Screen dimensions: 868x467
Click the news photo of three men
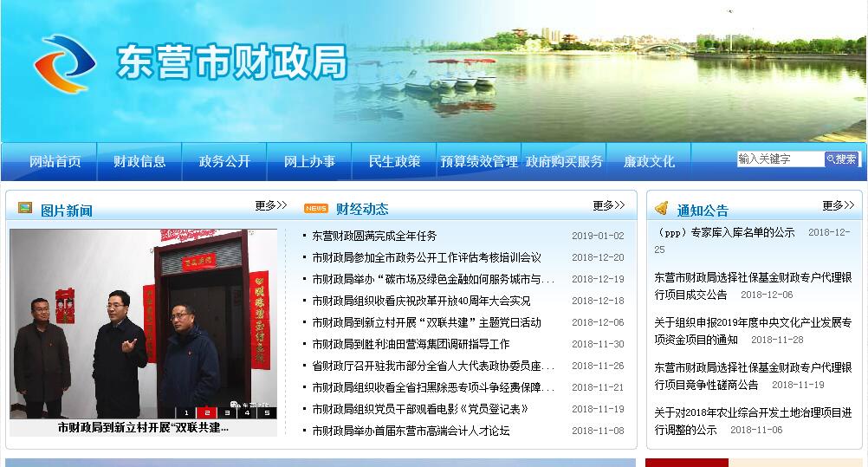click(143, 321)
